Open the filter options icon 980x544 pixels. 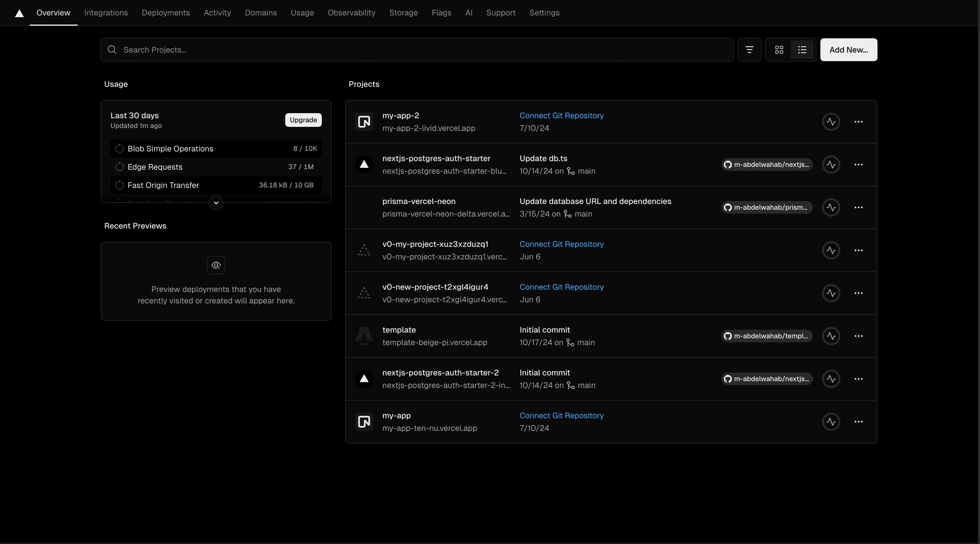pyautogui.click(x=749, y=50)
